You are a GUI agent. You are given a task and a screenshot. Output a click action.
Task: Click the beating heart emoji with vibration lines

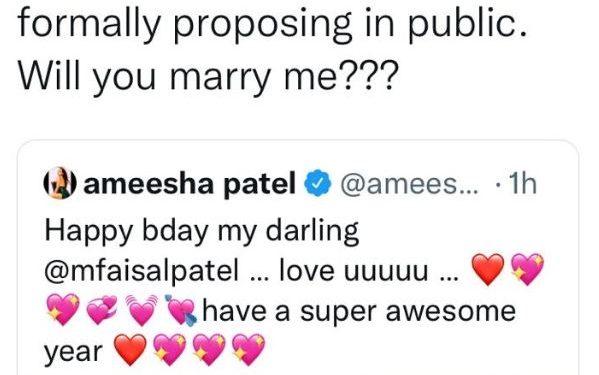pyautogui.click(x=142, y=310)
